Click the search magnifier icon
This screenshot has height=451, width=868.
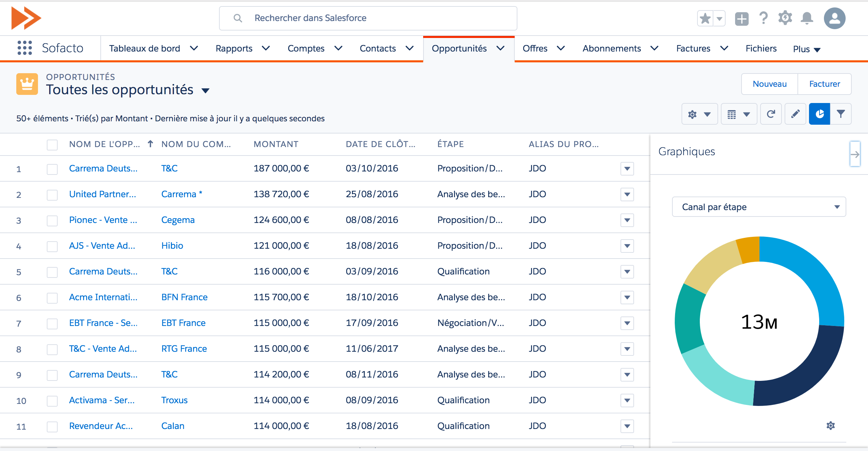coord(238,18)
